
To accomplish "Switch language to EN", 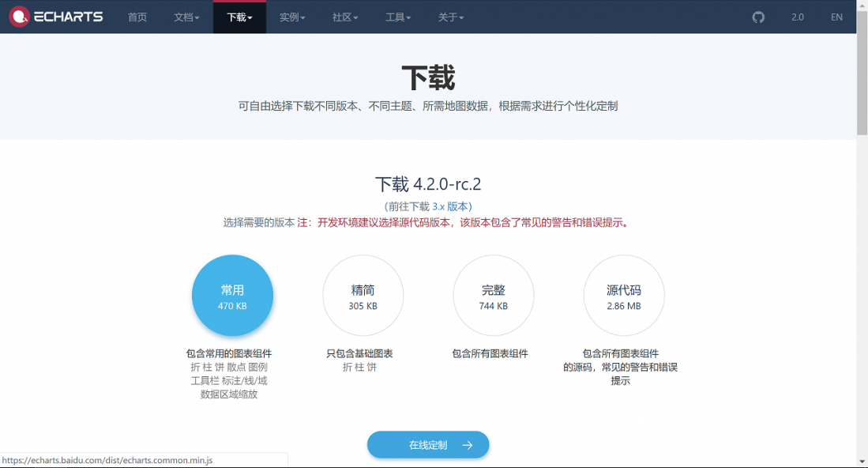I will (836, 17).
